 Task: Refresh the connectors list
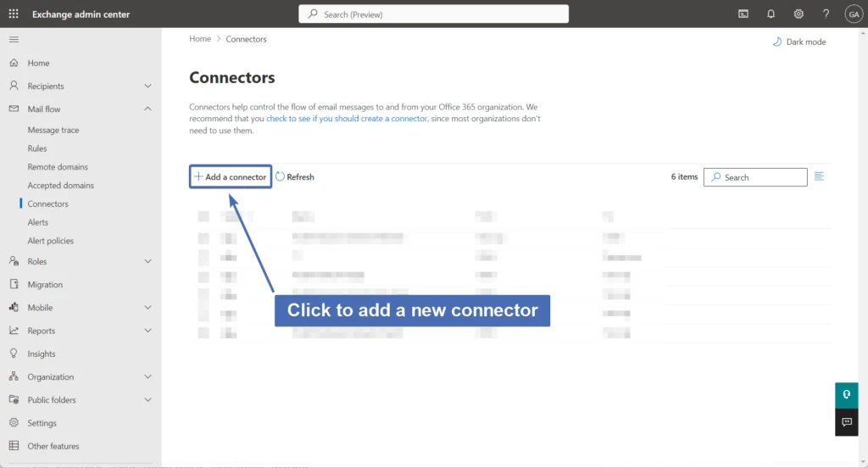(295, 177)
